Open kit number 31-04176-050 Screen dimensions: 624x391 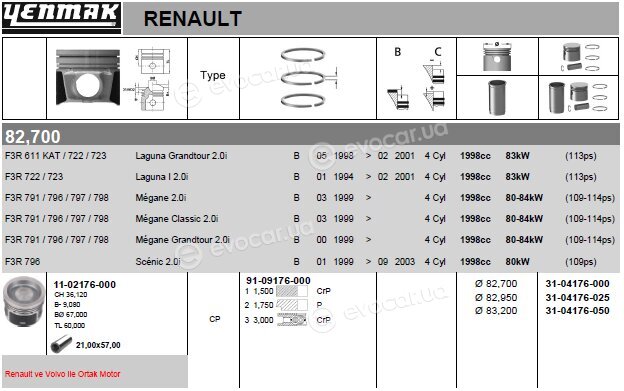click(x=577, y=311)
